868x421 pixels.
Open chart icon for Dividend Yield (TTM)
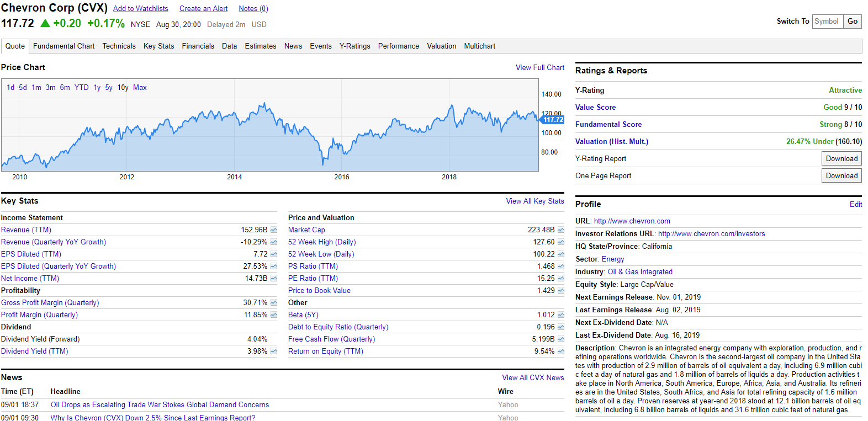tap(274, 351)
